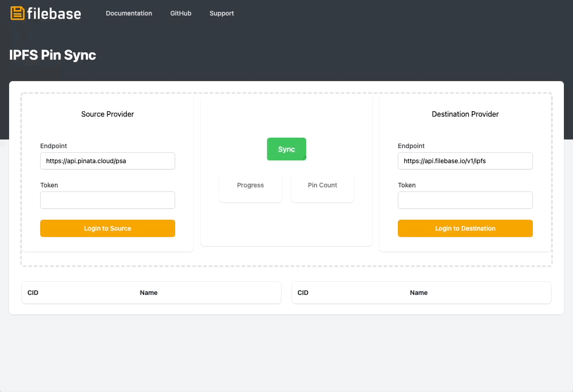Image resolution: width=573 pixels, height=392 pixels.
Task: Click the Destination Provider Endpoint field
Action: tap(465, 161)
